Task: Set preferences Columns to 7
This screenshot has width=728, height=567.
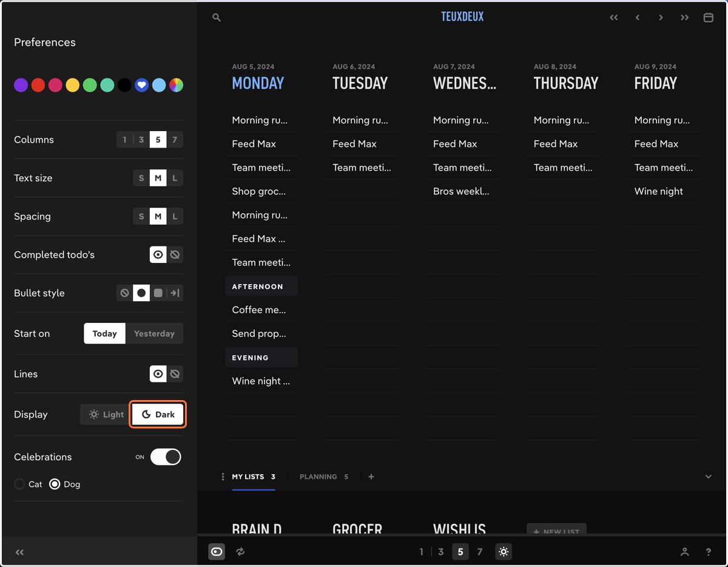Action: [x=175, y=140]
